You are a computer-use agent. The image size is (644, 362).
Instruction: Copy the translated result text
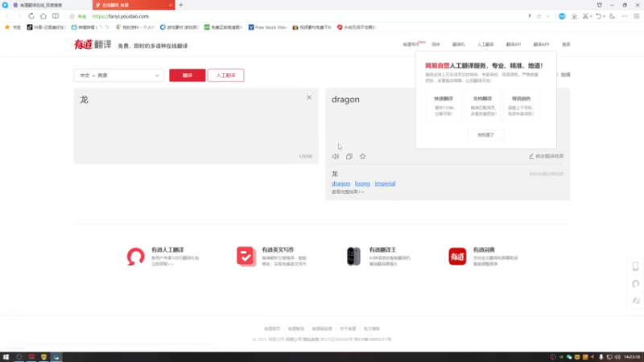tap(349, 156)
